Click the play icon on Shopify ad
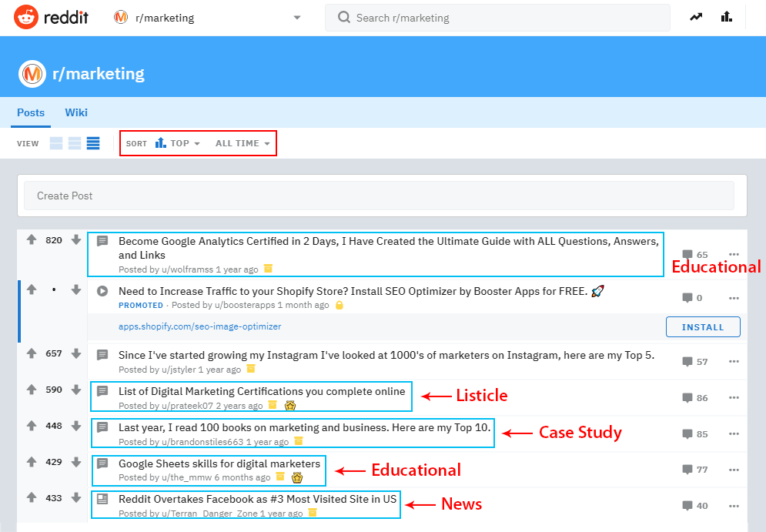Viewport: 766px width, 532px height. point(102,291)
